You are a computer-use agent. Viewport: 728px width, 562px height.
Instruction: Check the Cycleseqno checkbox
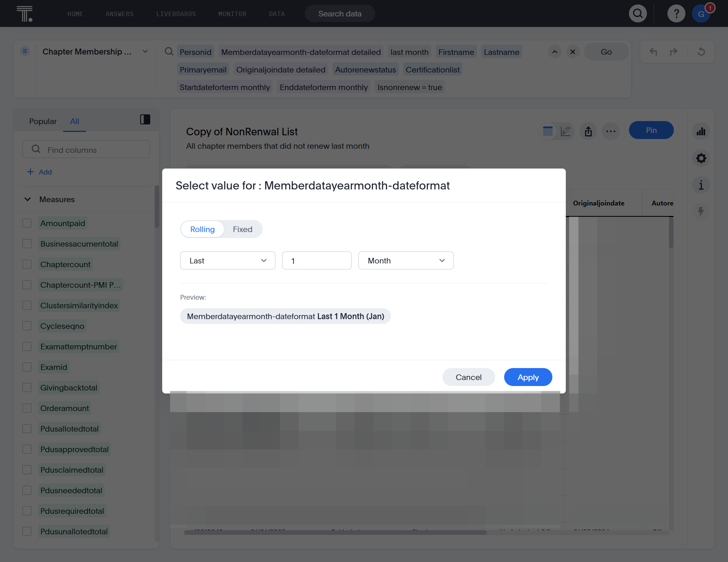click(27, 326)
